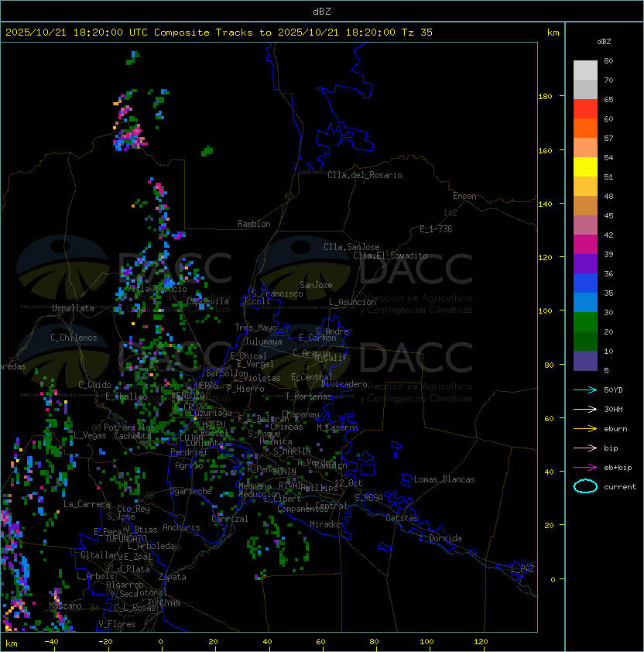Click the magenta eb+bip arrow legend icon
The image size is (644, 652).
click(585, 468)
